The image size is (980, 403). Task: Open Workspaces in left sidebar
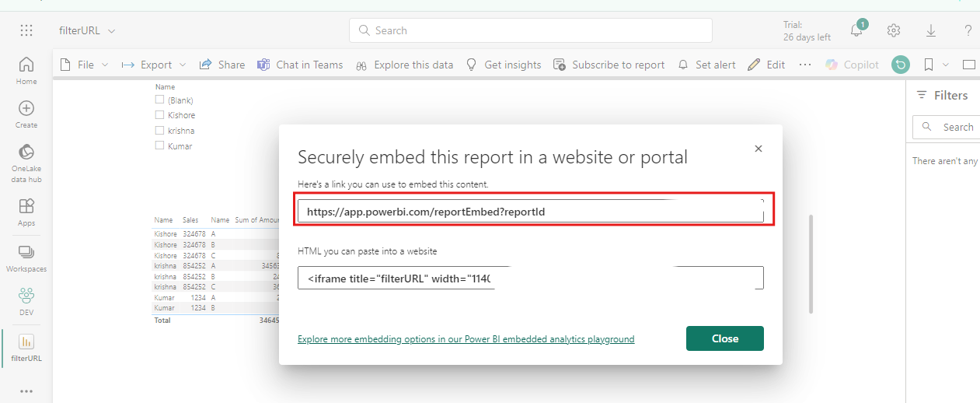coord(26,258)
